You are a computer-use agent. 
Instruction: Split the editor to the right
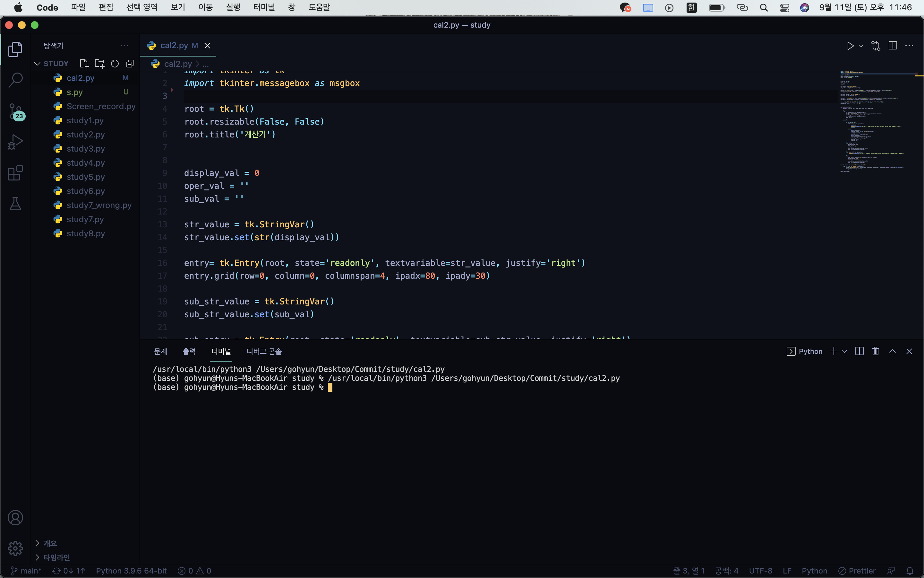click(x=893, y=46)
